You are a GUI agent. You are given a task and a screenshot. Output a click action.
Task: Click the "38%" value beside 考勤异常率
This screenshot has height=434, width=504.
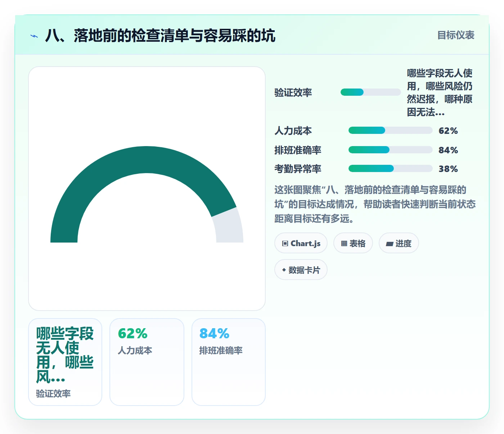(448, 169)
